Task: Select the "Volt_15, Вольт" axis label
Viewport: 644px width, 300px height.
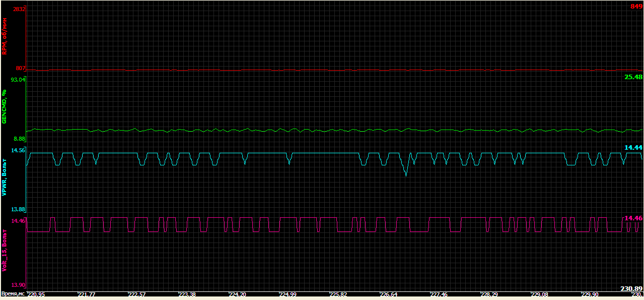Action: pos(4,251)
